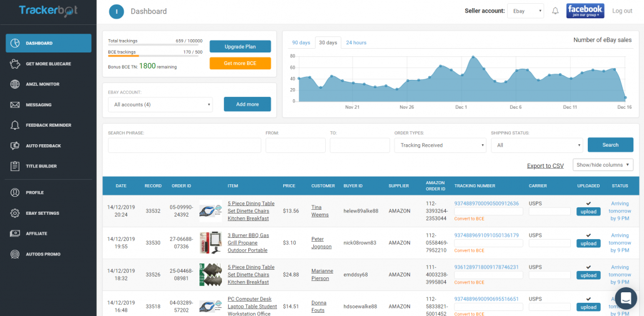Open customer Marianne Pierson link

322,275
